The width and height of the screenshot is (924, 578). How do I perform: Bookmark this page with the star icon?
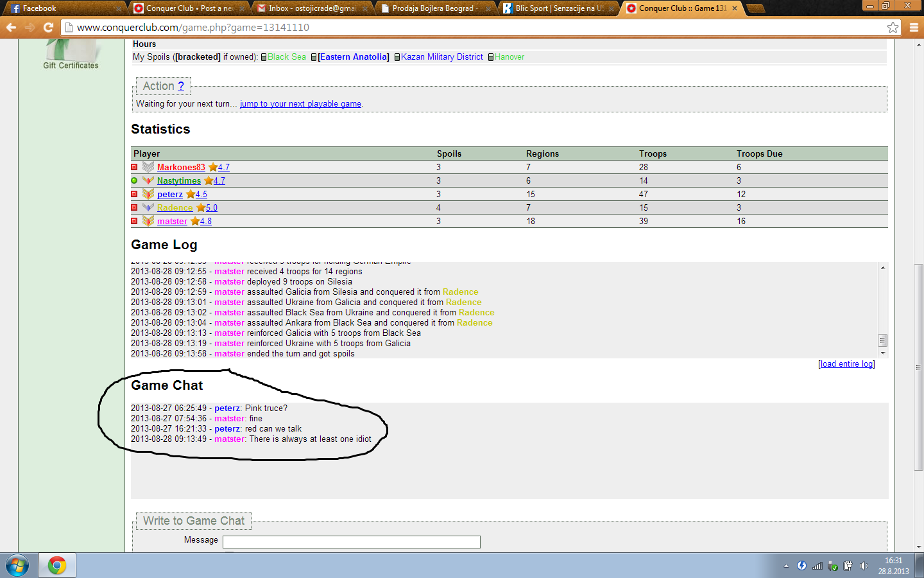pyautogui.click(x=893, y=27)
